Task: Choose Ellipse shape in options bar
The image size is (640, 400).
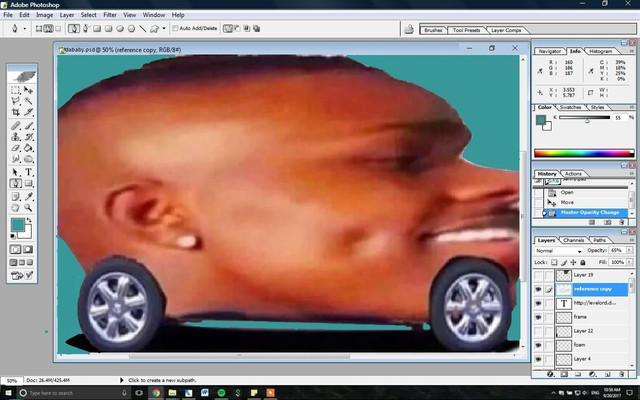Action: [120, 29]
